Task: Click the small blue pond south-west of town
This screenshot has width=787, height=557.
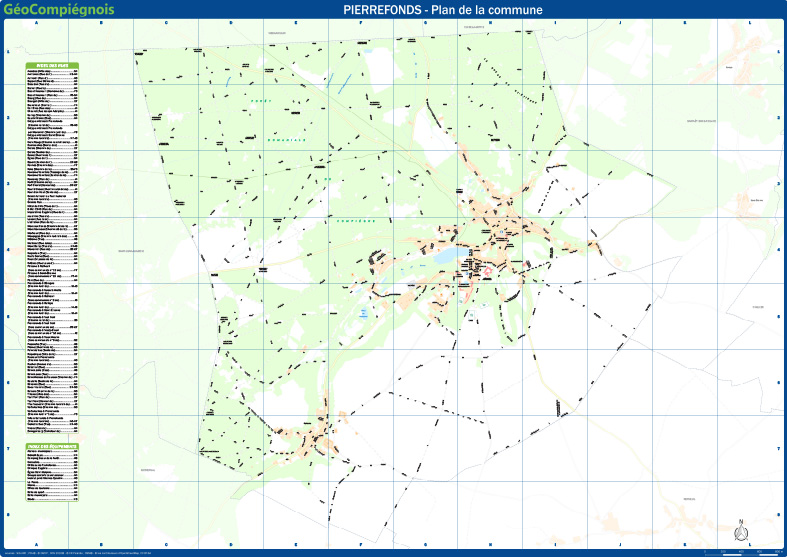Action: [364, 313]
